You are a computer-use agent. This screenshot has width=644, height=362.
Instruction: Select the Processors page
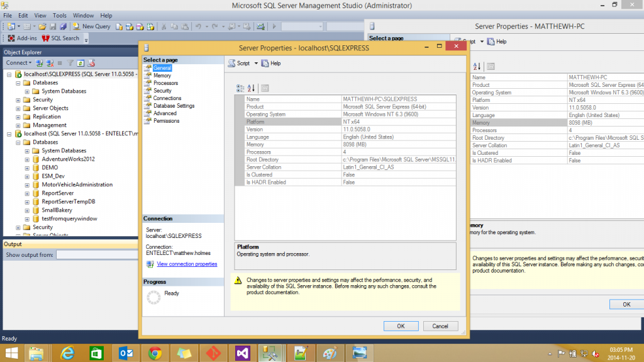pyautogui.click(x=165, y=83)
